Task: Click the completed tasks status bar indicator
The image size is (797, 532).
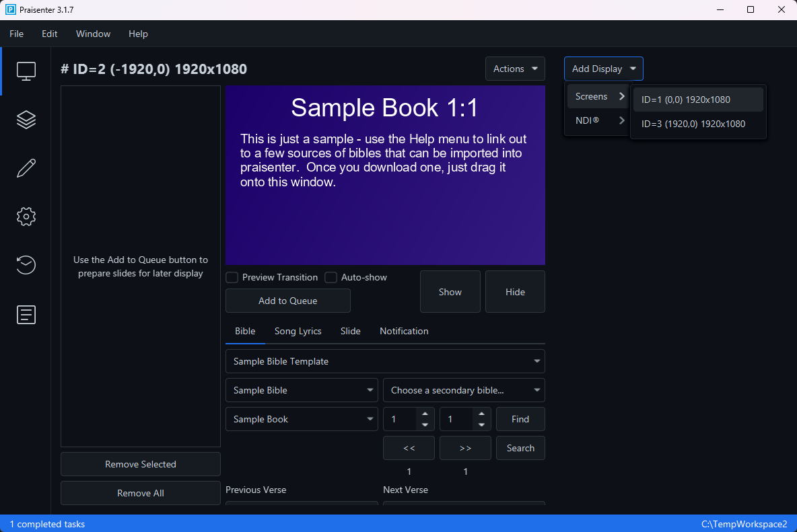Action: pos(47,524)
